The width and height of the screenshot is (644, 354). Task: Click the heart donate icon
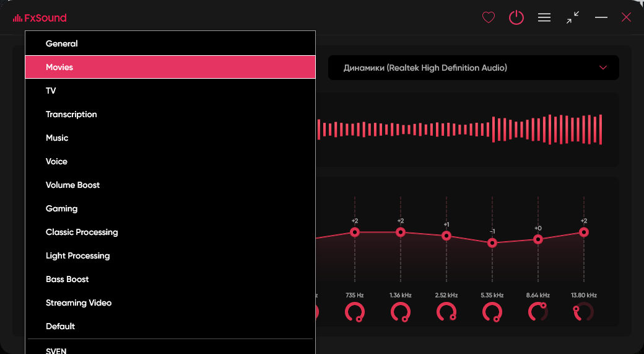click(489, 18)
